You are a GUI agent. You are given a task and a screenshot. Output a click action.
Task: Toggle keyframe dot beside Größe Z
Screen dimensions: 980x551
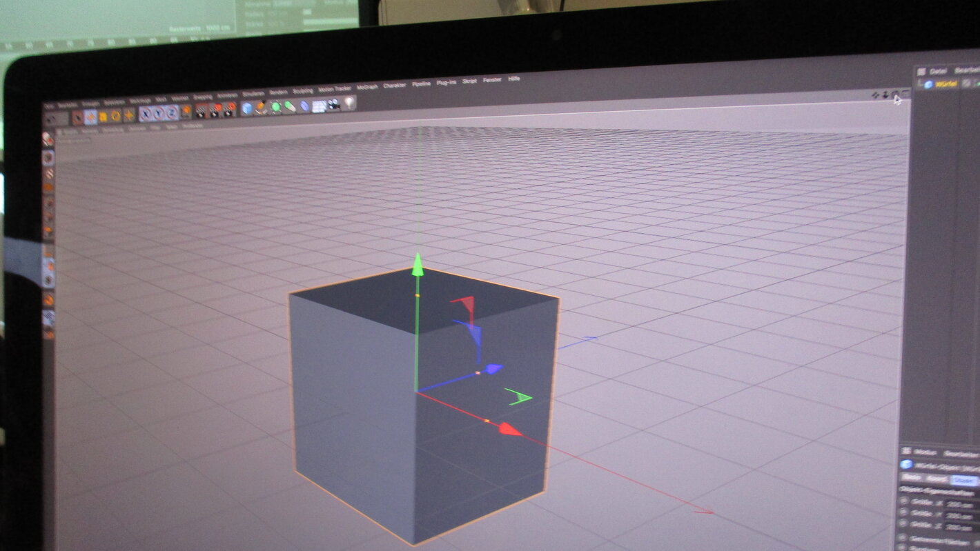903,523
